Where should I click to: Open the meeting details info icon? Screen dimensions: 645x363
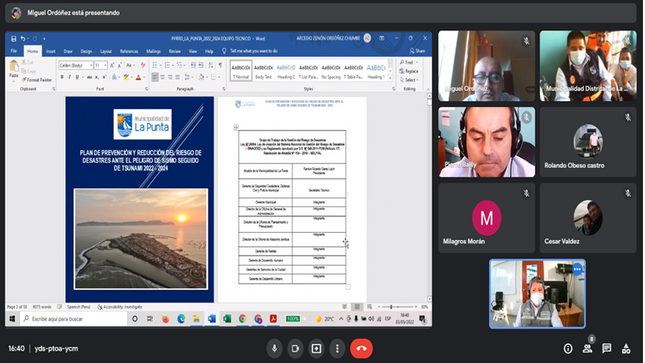click(x=568, y=349)
